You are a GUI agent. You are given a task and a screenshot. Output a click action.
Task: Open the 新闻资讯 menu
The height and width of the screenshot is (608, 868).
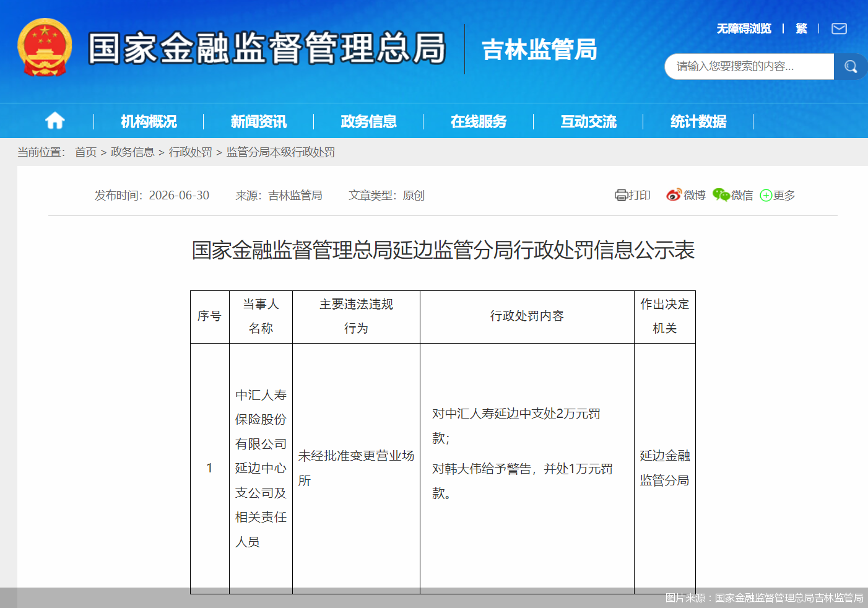pyautogui.click(x=259, y=121)
